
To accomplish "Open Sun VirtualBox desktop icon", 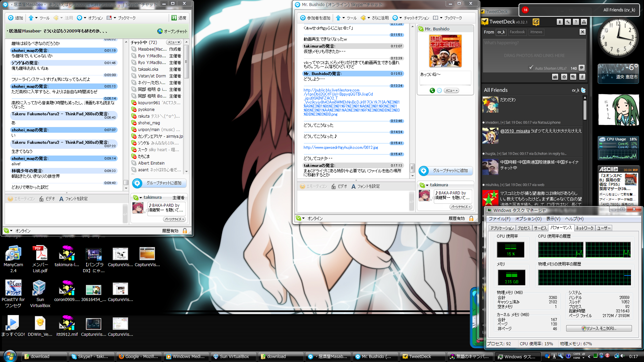I will click(x=40, y=293).
